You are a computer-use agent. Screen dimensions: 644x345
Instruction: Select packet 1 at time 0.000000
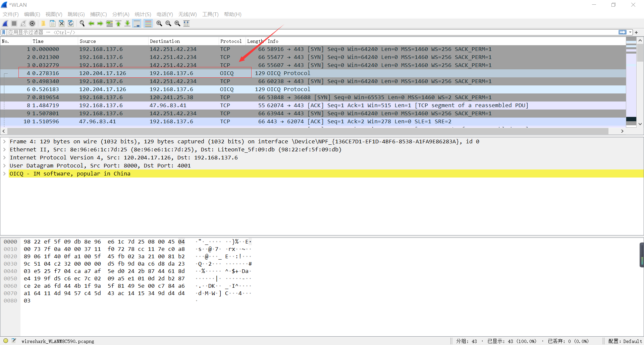point(313,49)
